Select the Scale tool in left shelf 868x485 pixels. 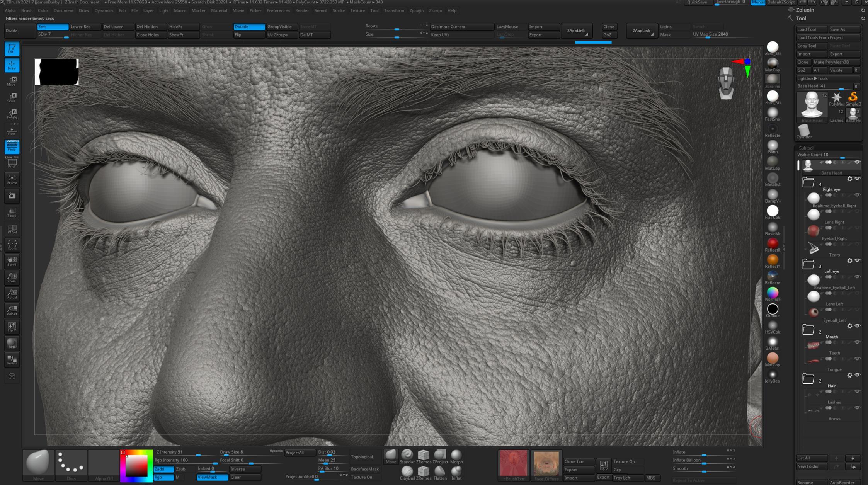point(12,97)
